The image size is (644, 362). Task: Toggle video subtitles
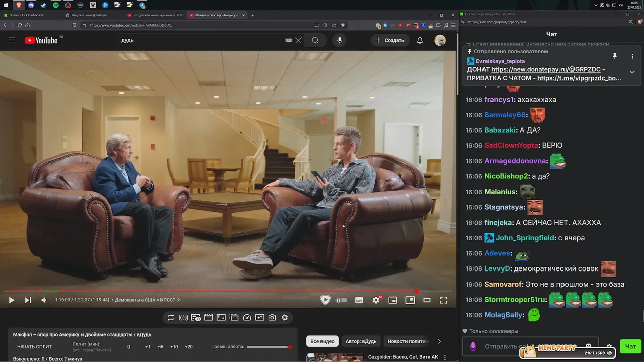(359, 300)
